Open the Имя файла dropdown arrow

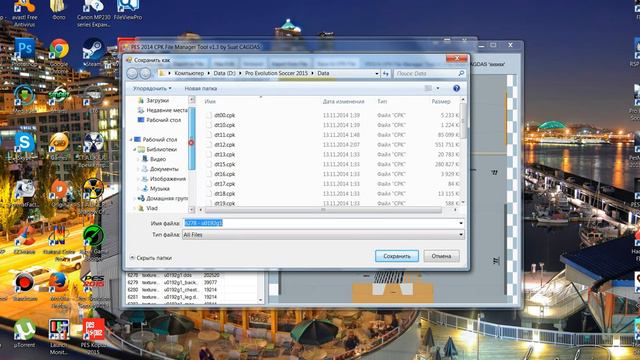point(461,223)
